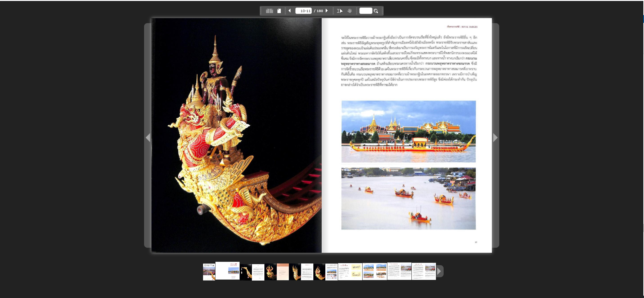Switch to two-page spread view
Image resolution: width=644 pixels, height=298 pixels.
(269, 11)
